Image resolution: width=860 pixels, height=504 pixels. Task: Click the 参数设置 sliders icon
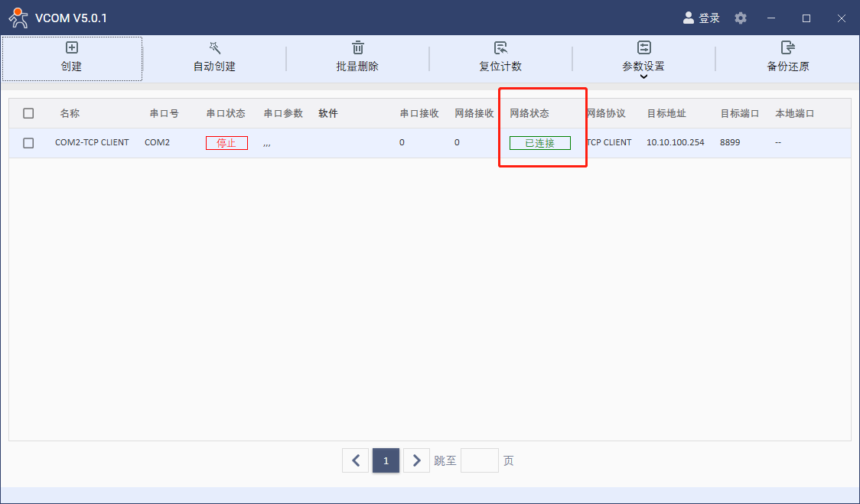[x=643, y=48]
